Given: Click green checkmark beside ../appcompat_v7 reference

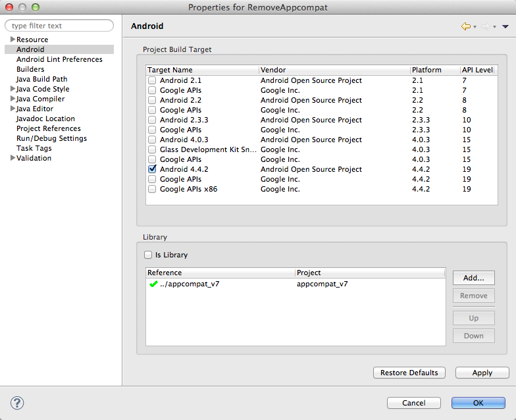Looking at the screenshot, I should point(153,284).
